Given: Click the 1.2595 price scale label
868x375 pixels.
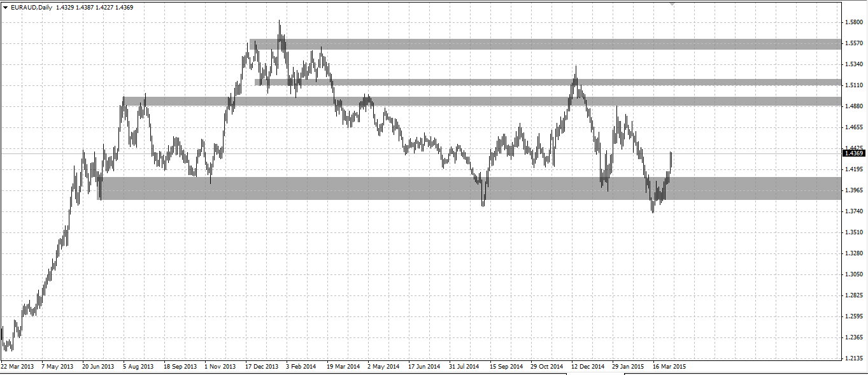Looking at the screenshot, I should tap(854, 316).
